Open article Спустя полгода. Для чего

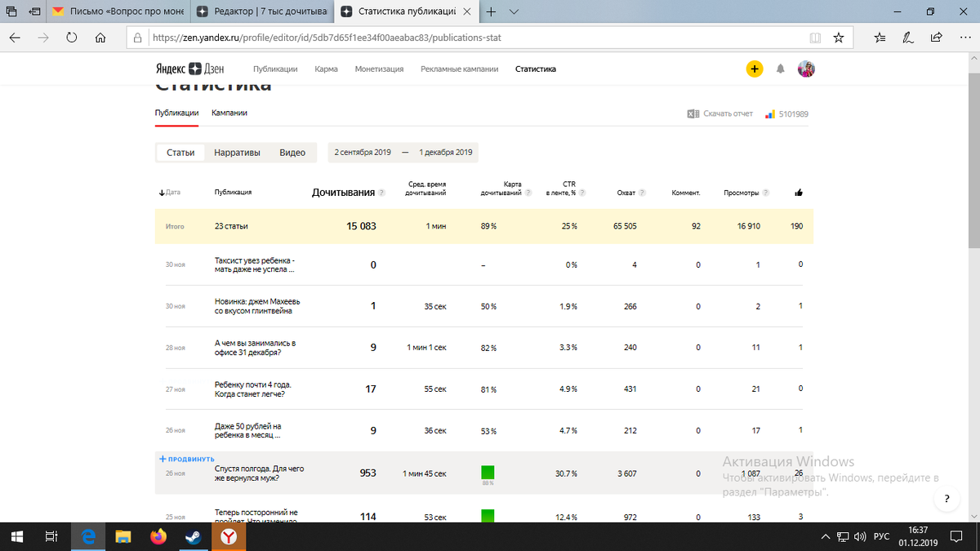pyautogui.click(x=259, y=473)
